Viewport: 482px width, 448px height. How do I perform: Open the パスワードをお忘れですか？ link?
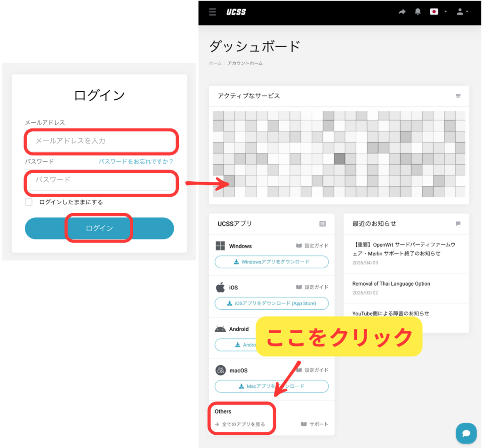136,161
